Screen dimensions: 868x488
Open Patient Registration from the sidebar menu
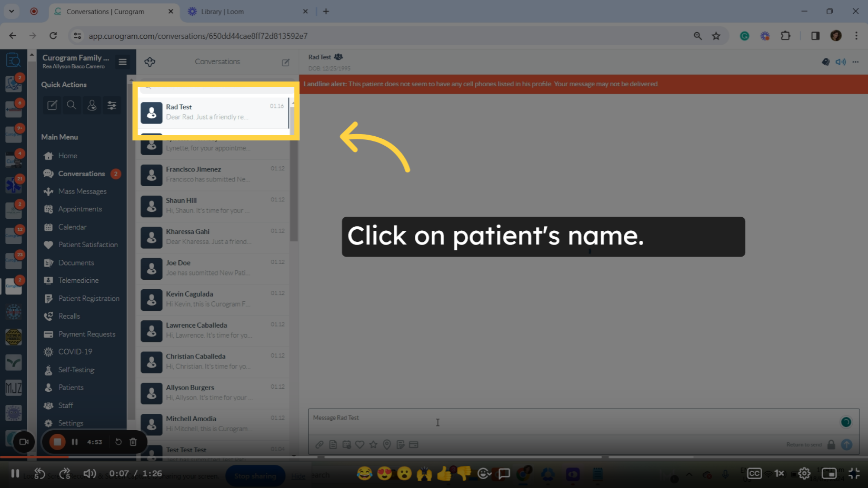88,298
